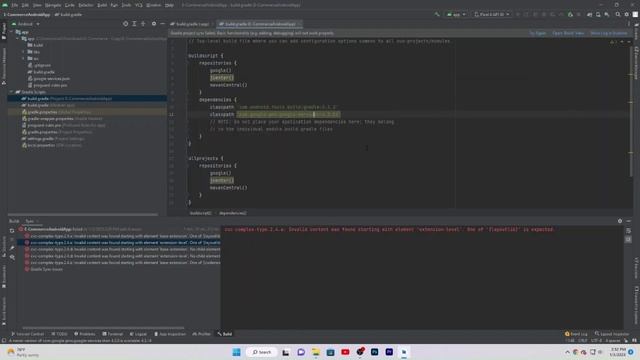Click the taskbar Search box

click(x=261, y=352)
